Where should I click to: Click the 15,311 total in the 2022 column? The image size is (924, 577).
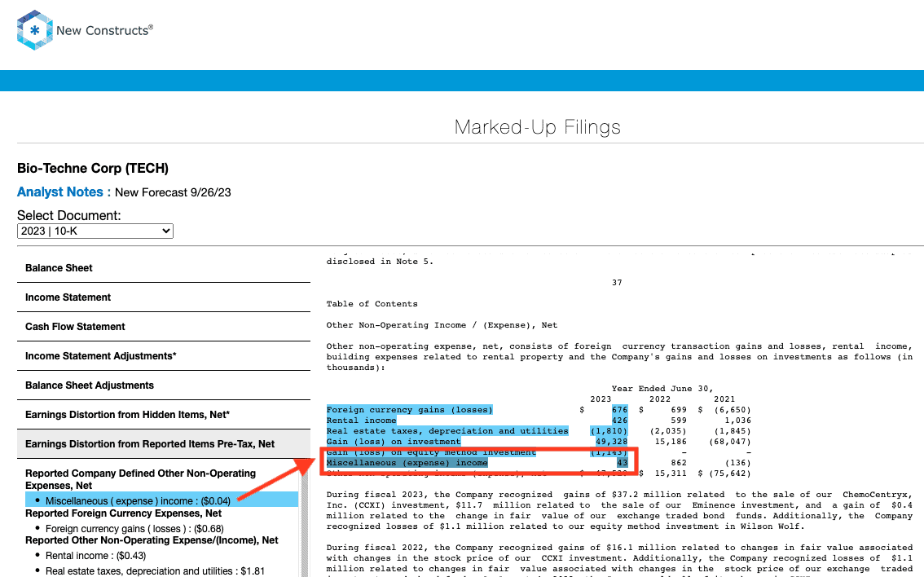coord(671,473)
